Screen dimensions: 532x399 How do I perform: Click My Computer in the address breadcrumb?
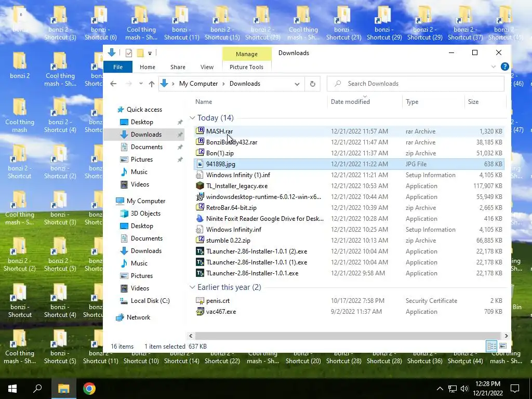coord(198,84)
